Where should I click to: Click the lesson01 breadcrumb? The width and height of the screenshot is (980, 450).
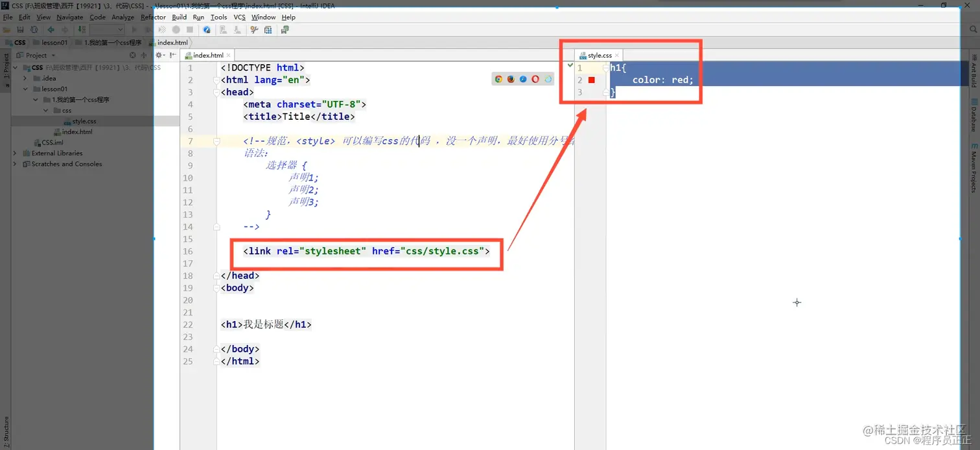pyautogui.click(x=51, y=43)
